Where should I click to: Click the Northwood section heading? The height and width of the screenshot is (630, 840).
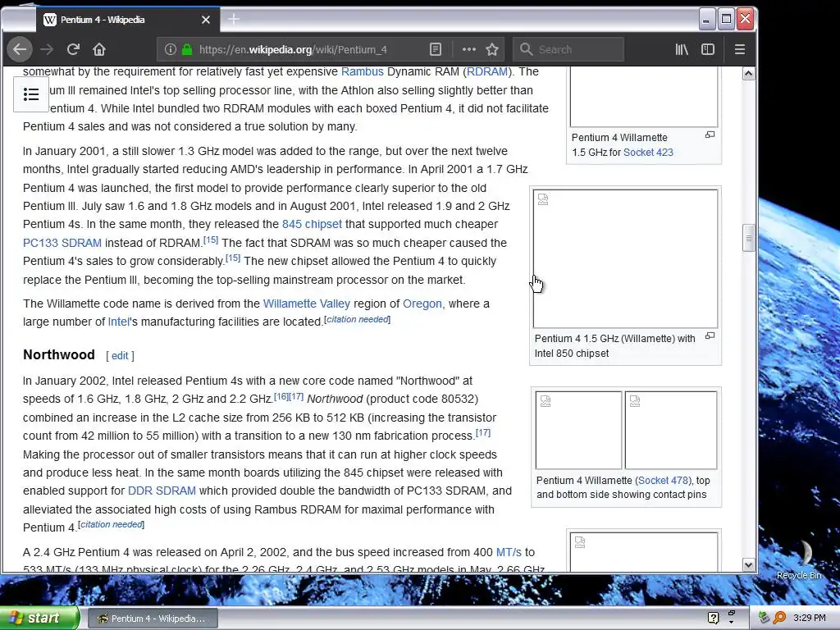(x=59, y=354)
